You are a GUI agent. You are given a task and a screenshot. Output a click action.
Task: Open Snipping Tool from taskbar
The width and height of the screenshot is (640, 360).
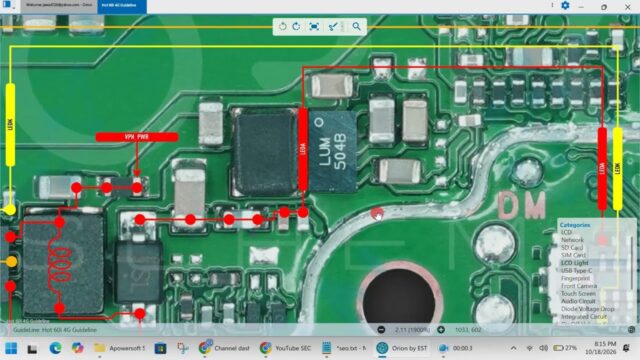point(182,348)
